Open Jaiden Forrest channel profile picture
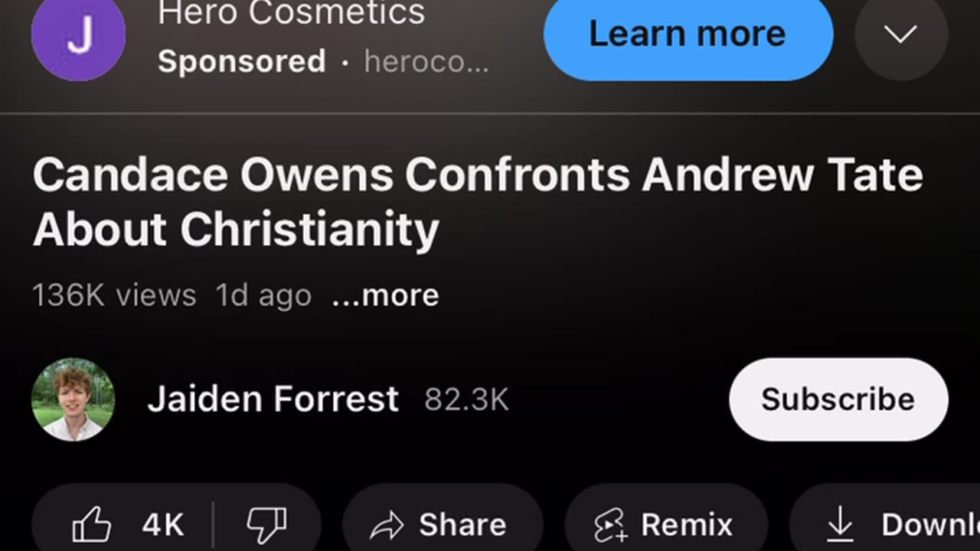 pos(73,399)
